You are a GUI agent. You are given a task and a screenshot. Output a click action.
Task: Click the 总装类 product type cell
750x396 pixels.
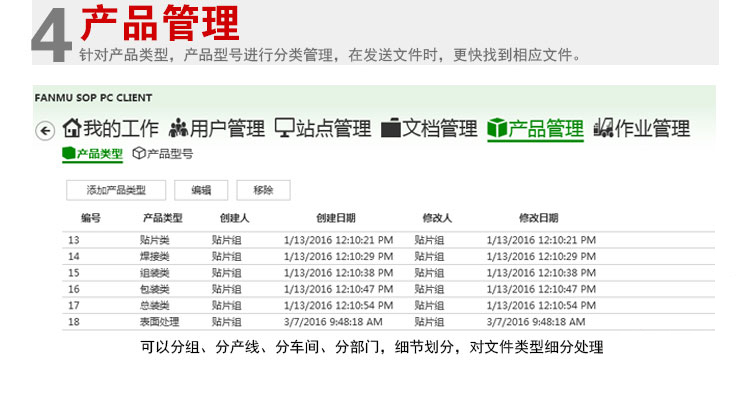click(154, 305)
